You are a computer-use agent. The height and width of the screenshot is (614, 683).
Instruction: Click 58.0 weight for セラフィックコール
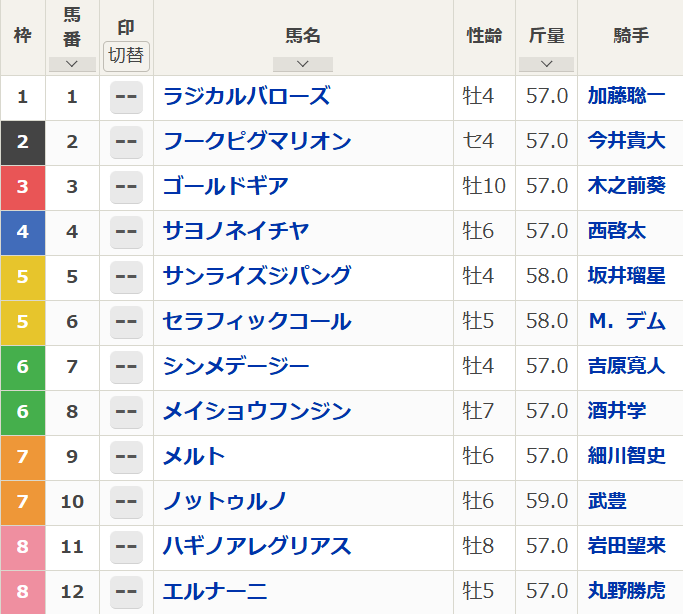547,321
